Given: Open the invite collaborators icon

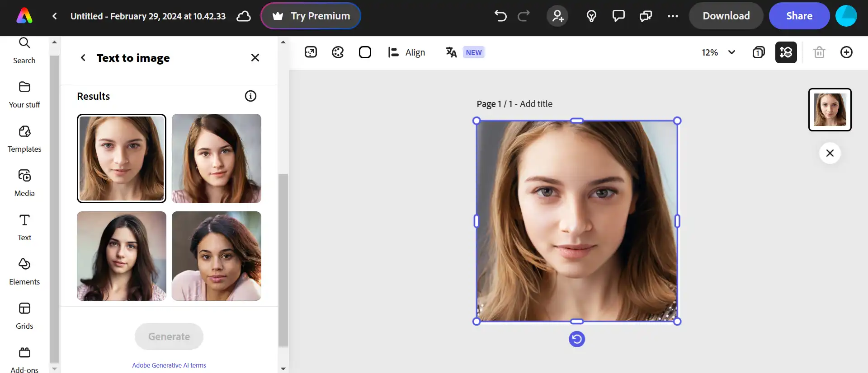Looking at the screenshot, I should tap(557, 16).
